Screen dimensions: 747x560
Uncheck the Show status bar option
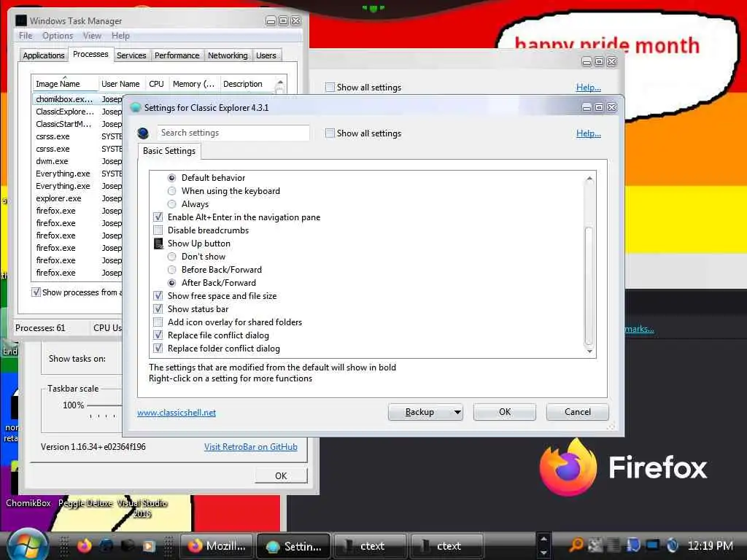pyautogui.click(x=158, y=309)
